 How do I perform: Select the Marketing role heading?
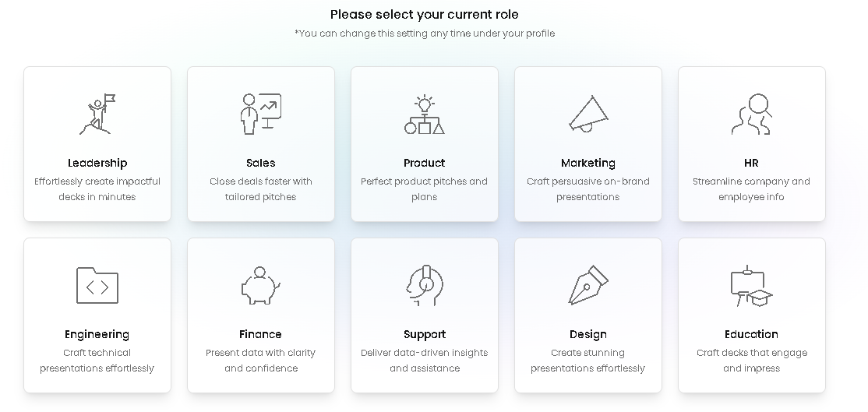(x=588, y=163)
